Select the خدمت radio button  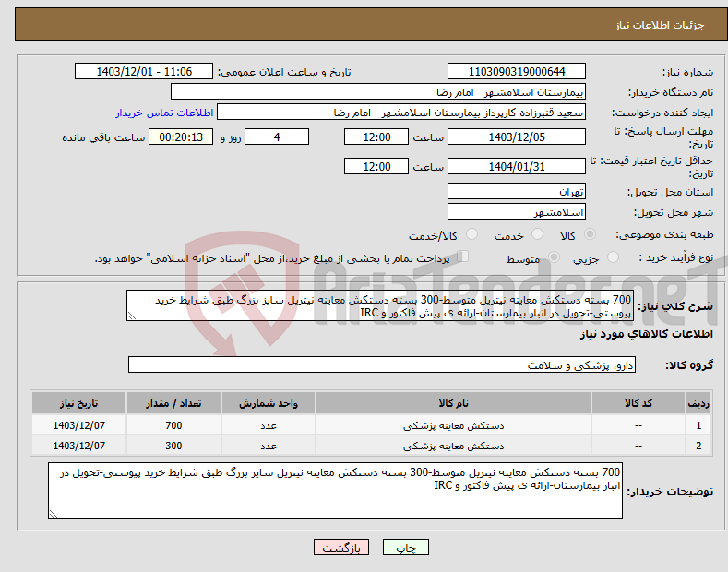tap(537, 234)
